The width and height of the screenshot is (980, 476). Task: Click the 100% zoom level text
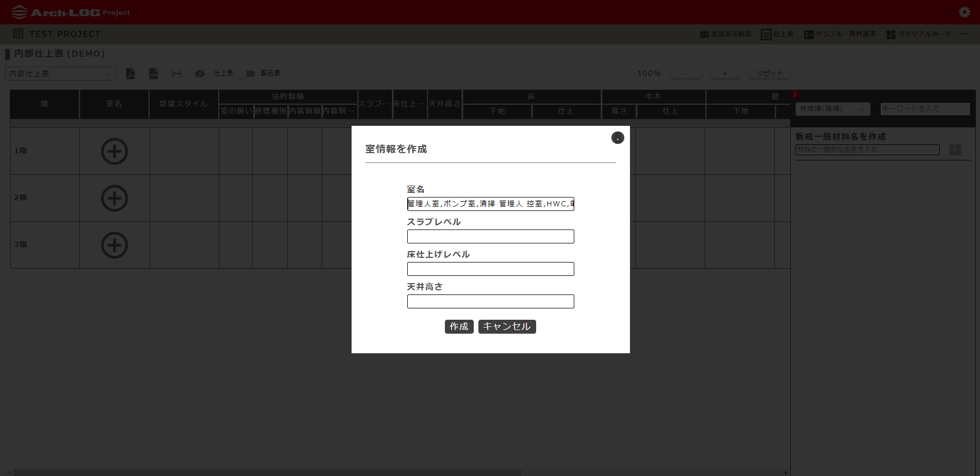[x=649, y=73]
